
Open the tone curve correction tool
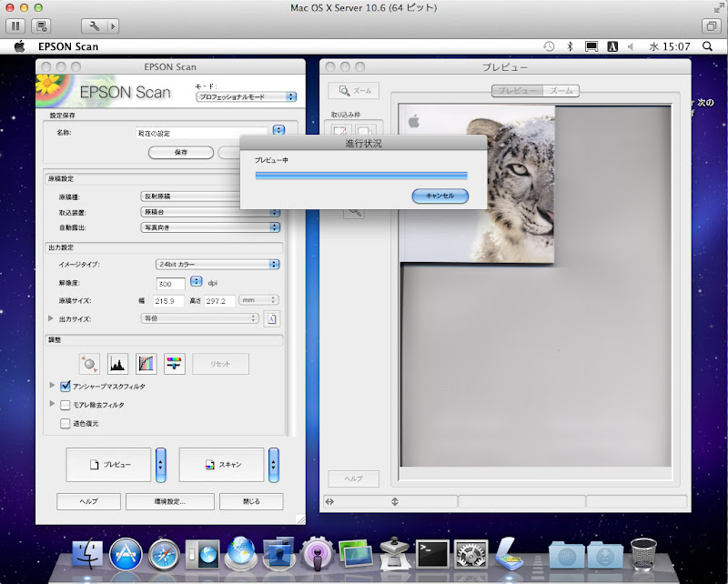coord(146,364)
